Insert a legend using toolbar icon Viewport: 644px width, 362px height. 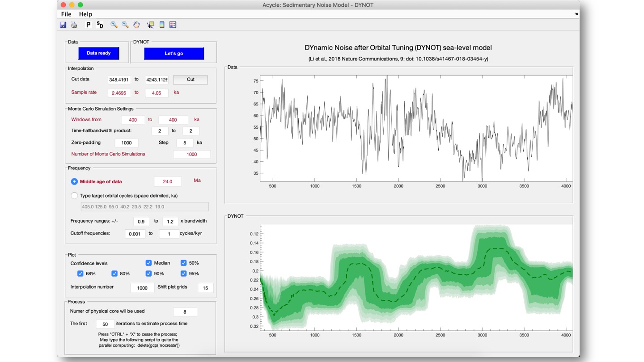point(173,25)
